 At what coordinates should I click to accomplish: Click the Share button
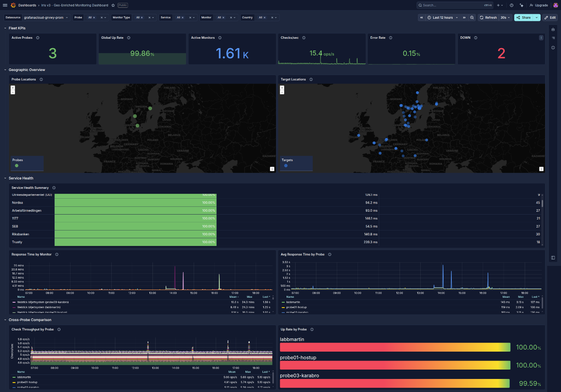point(523,18)
